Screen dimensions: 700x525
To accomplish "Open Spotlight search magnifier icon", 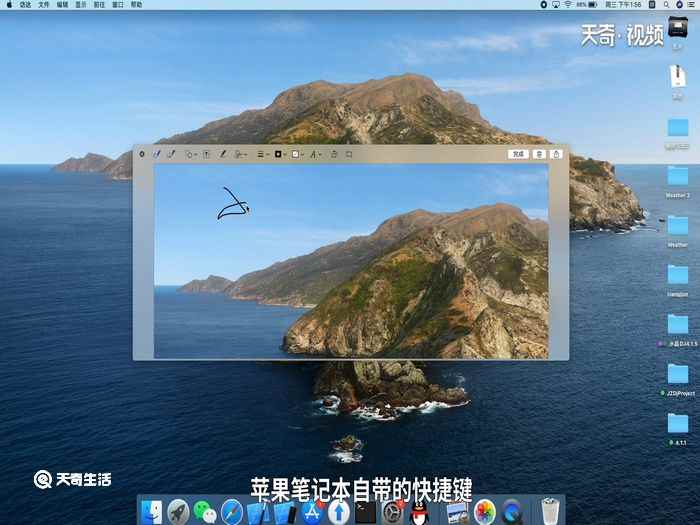I will pyautogui.click(x=666, y=4).
